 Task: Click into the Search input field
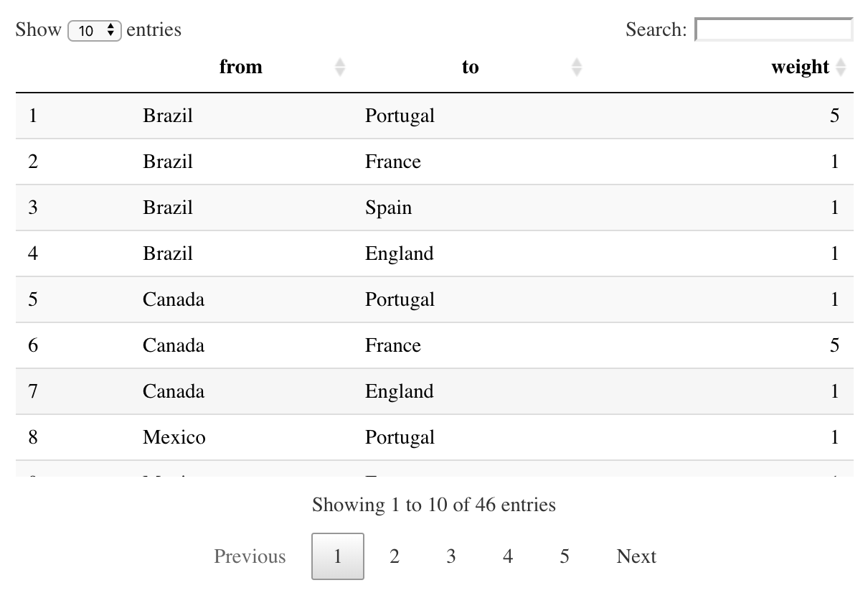pyautogui.click(x=773, y=30)
